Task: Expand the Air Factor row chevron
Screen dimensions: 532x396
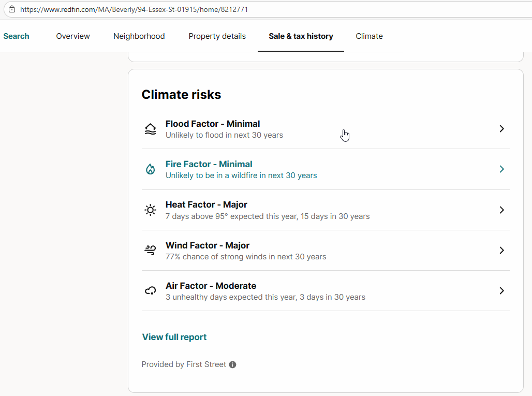Action: (501, 290)
